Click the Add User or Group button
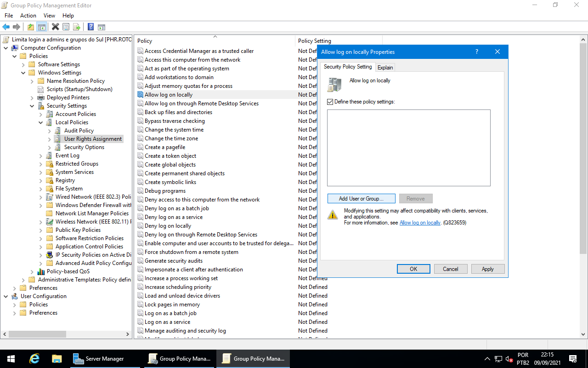The image size is (588, 368). point(361,198)
